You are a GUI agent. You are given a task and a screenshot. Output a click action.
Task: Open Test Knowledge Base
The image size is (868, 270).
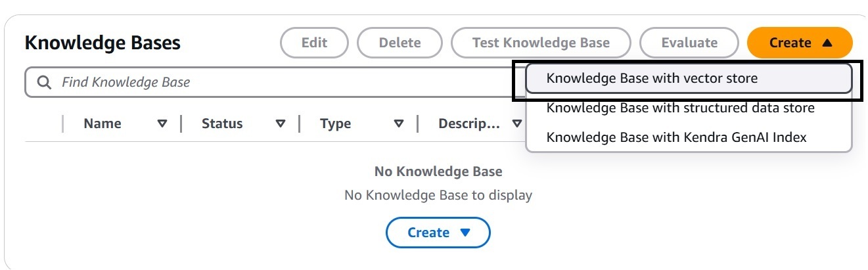coord(541,43)
